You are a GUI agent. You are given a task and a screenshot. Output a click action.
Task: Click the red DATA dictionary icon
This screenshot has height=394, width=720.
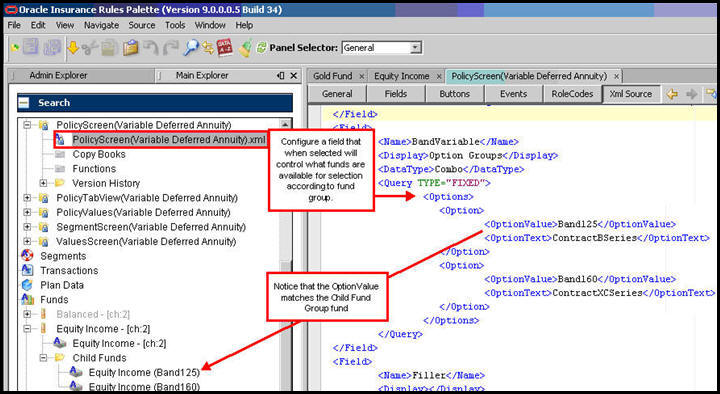click(225, 48)
